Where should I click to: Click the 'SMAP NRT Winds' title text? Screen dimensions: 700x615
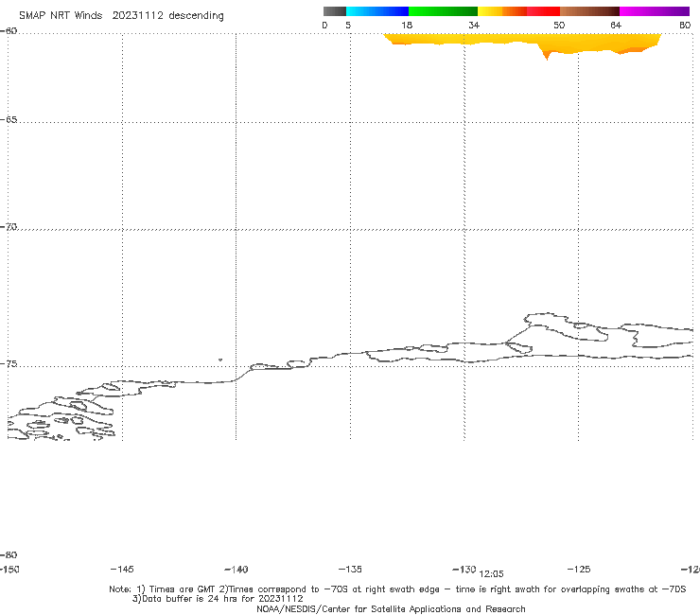click(x=61, y=15)
